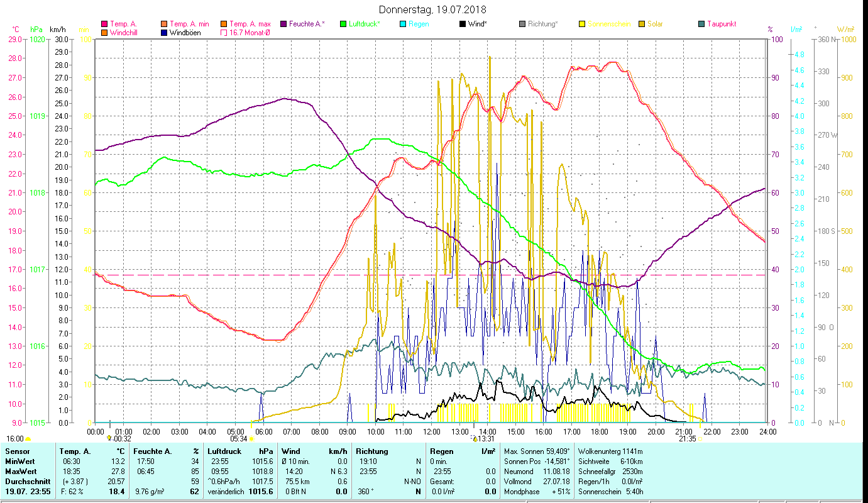Click the Solar legend swatch

(642, 24)
